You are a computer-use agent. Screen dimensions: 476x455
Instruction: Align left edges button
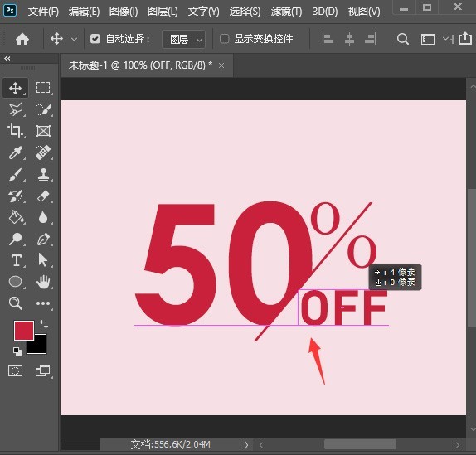click(x=328, y=39)
